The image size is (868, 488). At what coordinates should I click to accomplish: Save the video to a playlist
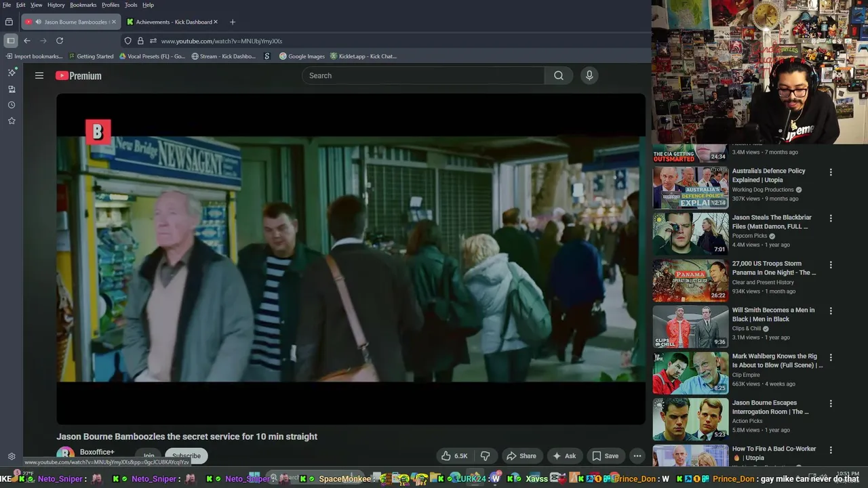pos(605,456)
